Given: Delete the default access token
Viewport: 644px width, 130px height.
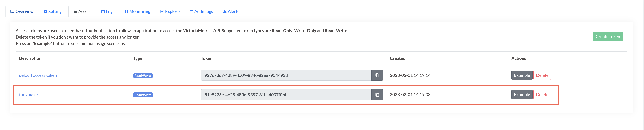Looking at the screenshot, I should pos(542,75).
